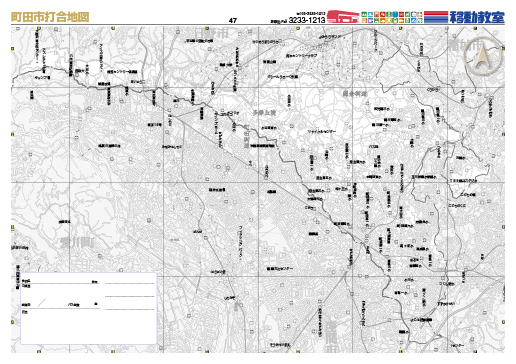This screenshot has width=516, height=364.
Task: Click page number 47
Action: (x=233, y=21)
